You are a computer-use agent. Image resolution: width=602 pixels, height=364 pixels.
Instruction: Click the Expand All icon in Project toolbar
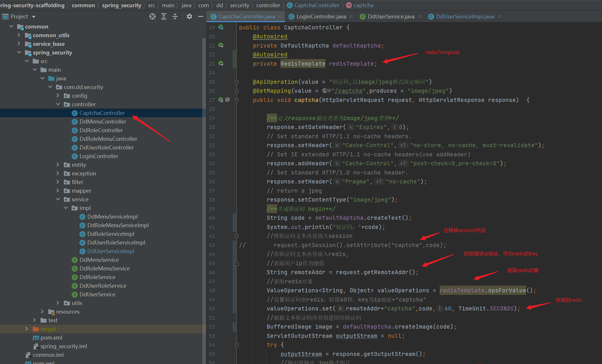(x=164, y=16)
